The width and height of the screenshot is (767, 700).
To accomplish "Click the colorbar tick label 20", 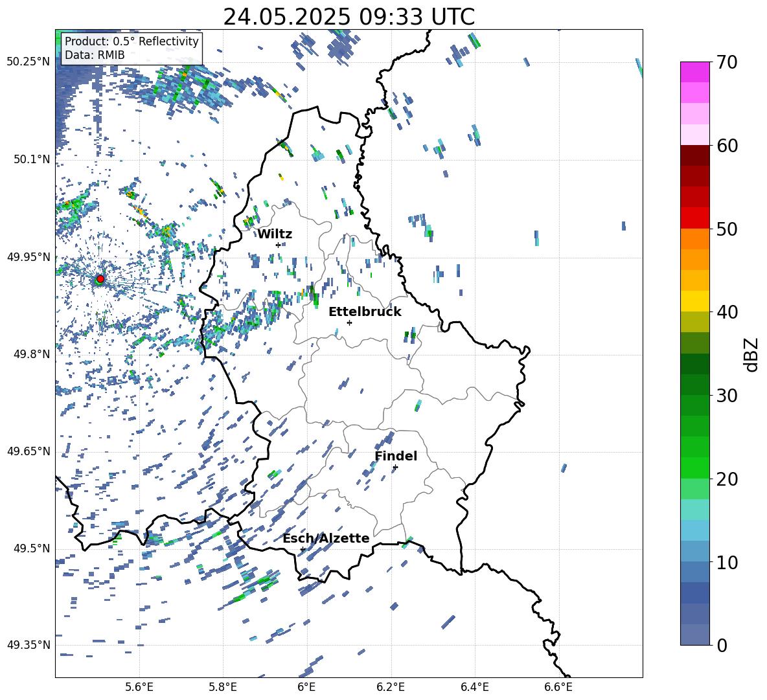I will tap(727, 479).
